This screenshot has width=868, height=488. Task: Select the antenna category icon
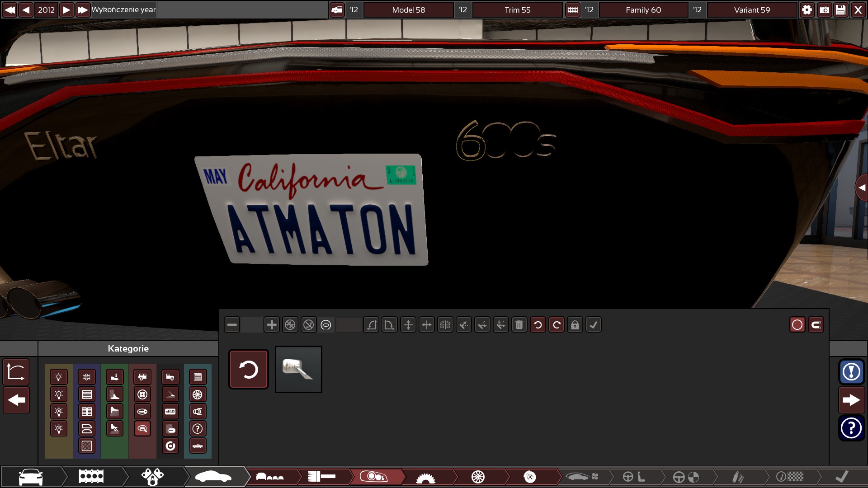click(170, 394)
